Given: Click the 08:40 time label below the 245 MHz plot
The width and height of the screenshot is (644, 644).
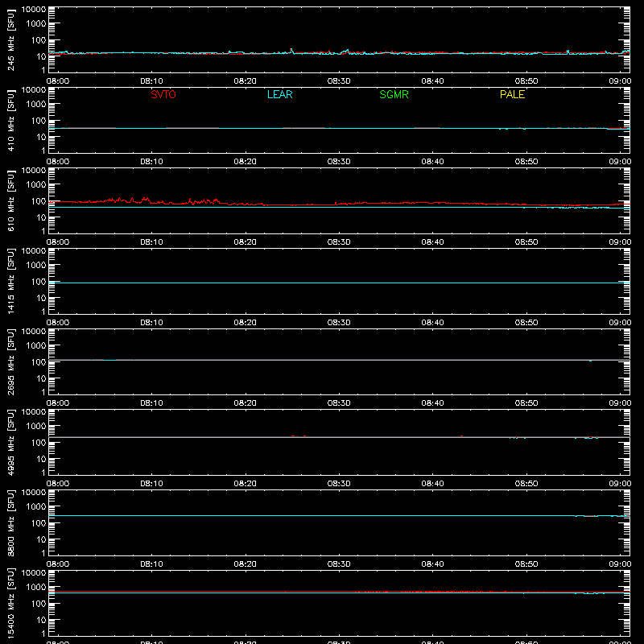Looking at the screenshot, I should pyautogui.click(x=432, y=81).
